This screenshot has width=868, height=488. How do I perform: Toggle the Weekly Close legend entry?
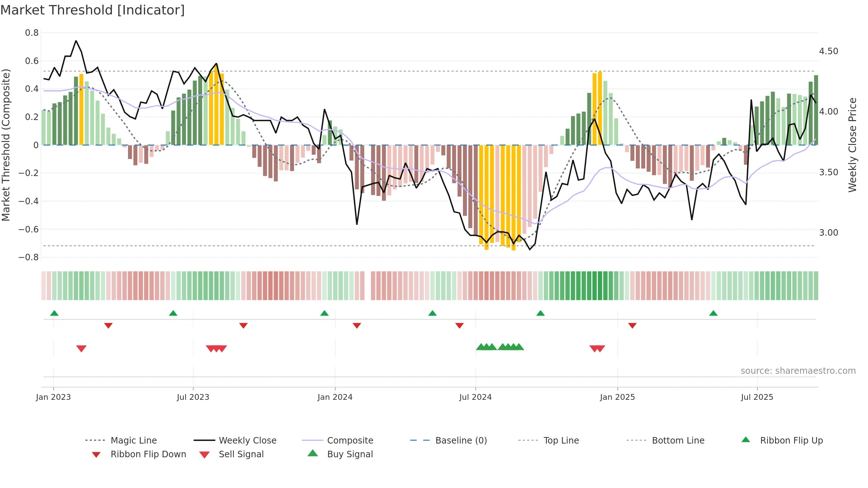tap(235, 440)
